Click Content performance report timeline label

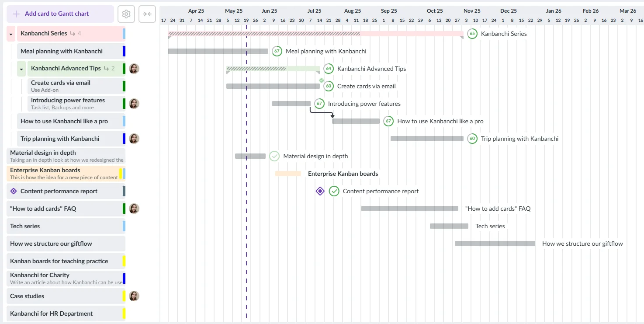pos(381,191)
